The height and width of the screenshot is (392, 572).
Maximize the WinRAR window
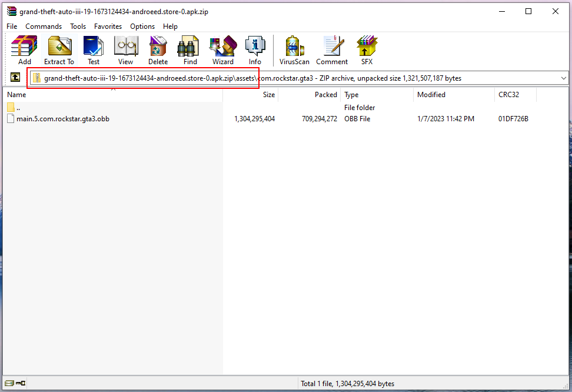[528, 11]
